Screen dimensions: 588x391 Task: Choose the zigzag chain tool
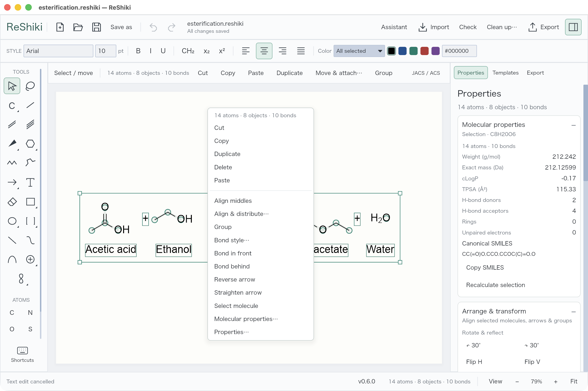pyautogui.click(x=12, y=163)
